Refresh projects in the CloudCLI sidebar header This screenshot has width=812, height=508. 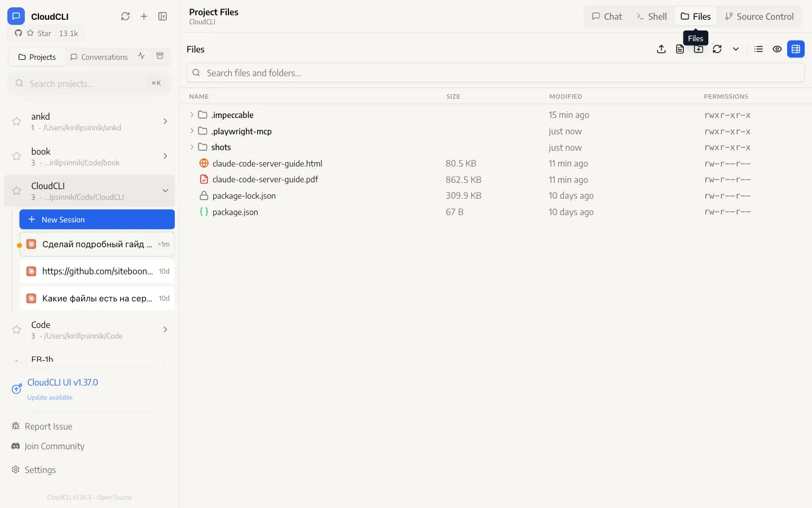pos(125,16)
